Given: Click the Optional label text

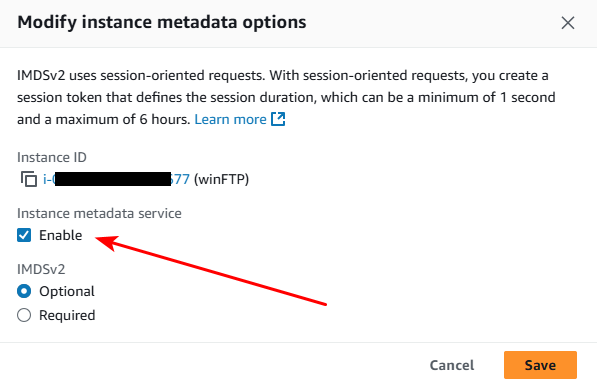Looking at the screenshot, I should 67,292.
